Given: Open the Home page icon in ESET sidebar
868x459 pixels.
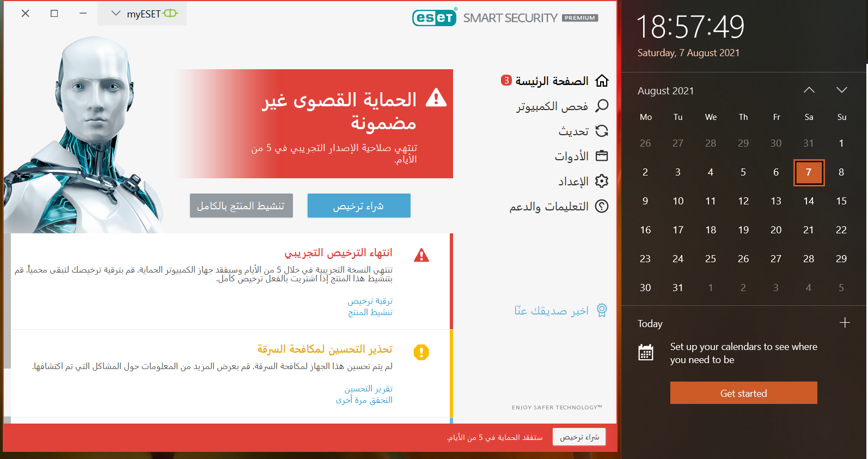Looking at the screenshot, I should coord(602,81).
